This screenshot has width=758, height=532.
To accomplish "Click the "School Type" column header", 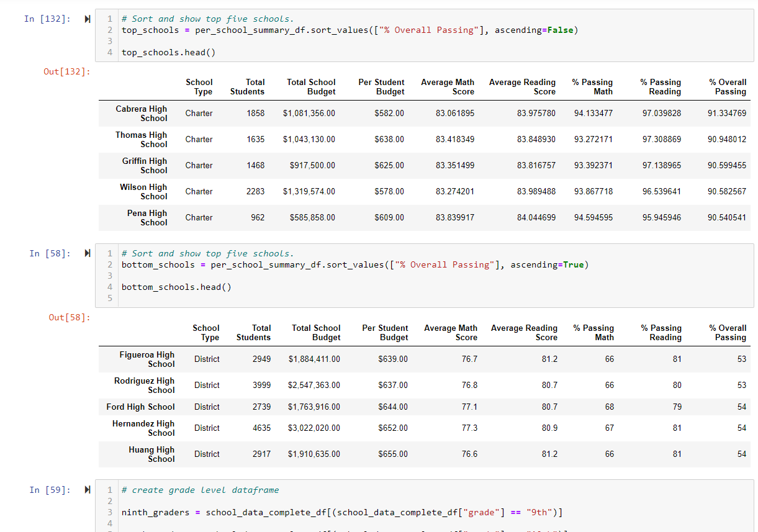I will pos(199,86).
